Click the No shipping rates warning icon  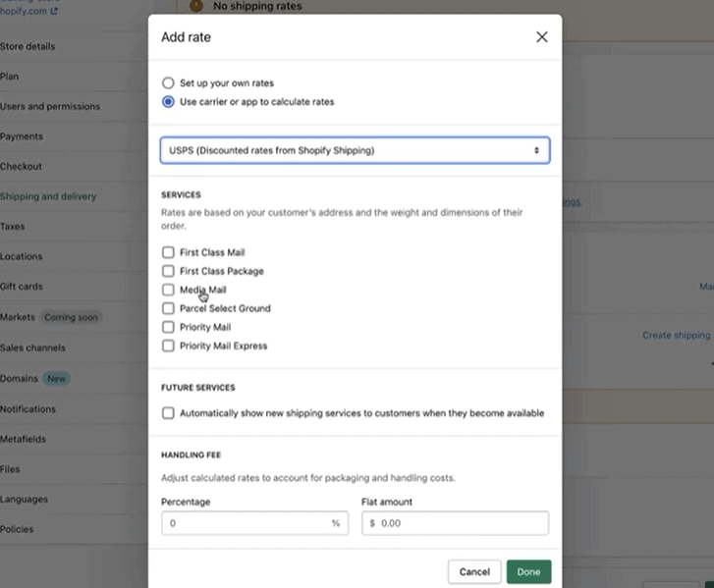[x=196, y=6]
